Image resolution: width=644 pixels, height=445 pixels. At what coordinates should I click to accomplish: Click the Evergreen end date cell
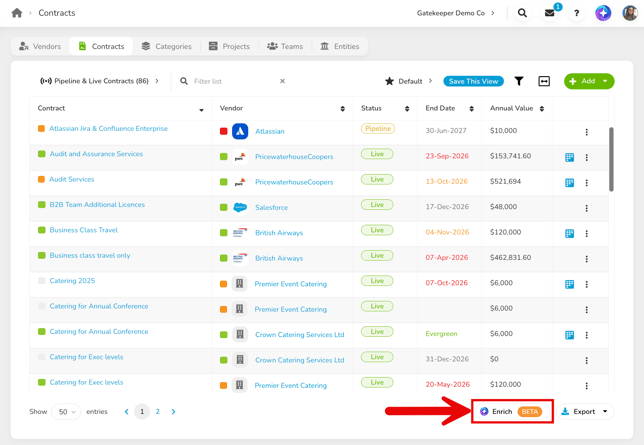click(441, 334)
